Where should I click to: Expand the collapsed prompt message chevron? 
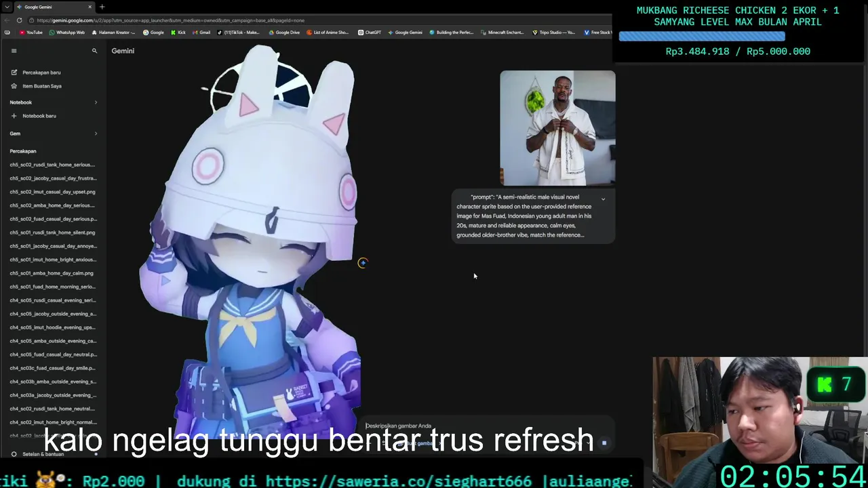point(603,199)
